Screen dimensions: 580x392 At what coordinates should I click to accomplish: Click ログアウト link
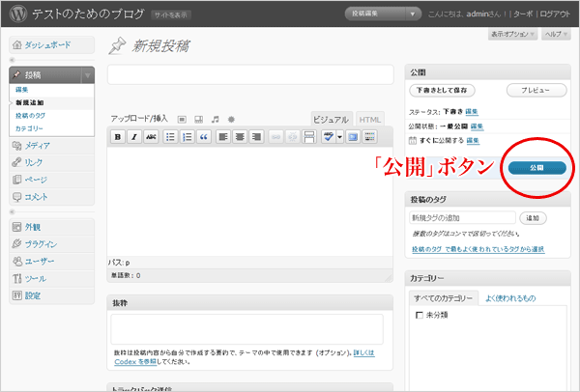(x=555, y=14)
